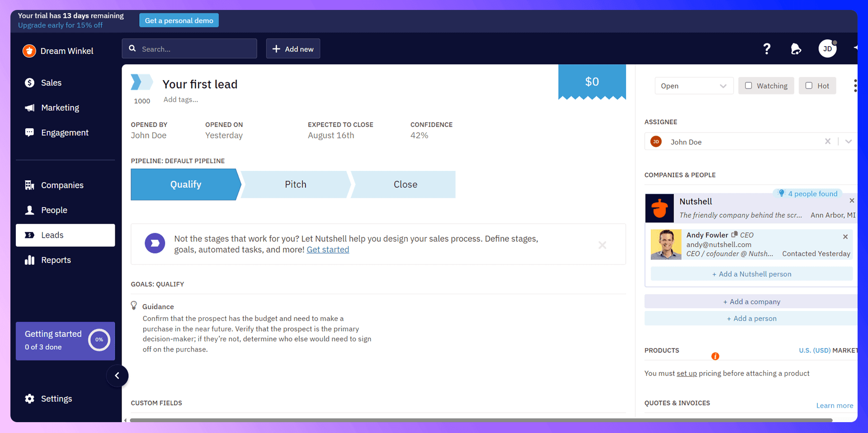Toggle the Hot checkbox
The height and width of the screenshot is (433, 868).
(x=809, y=85)
